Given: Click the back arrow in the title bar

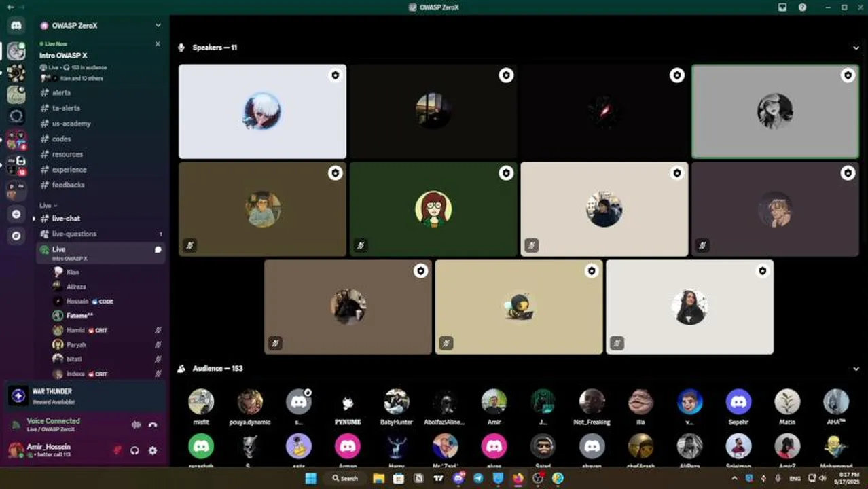Looking at the screenshot, I should point(10,7).
